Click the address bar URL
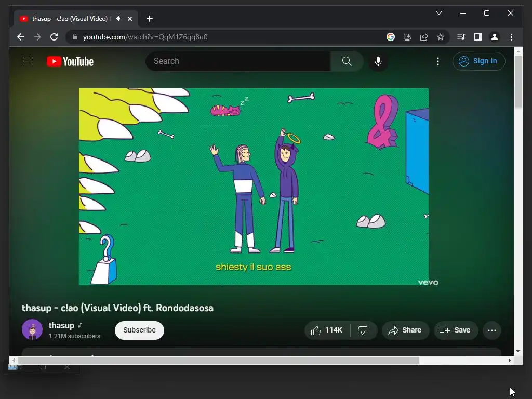 145,37
